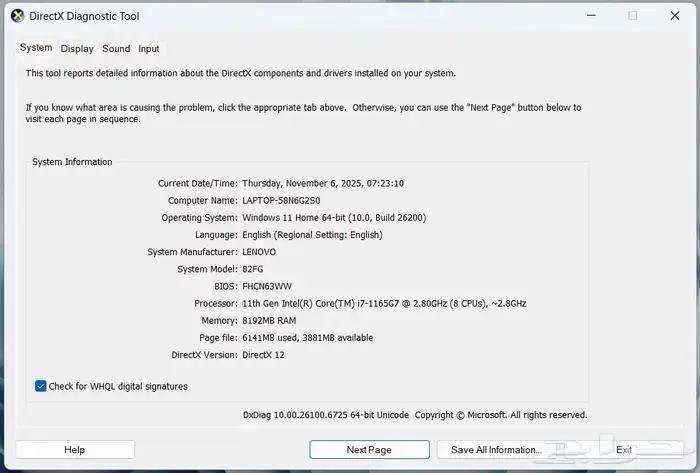
Task: Click the Help button
Action: click(75, 449)
